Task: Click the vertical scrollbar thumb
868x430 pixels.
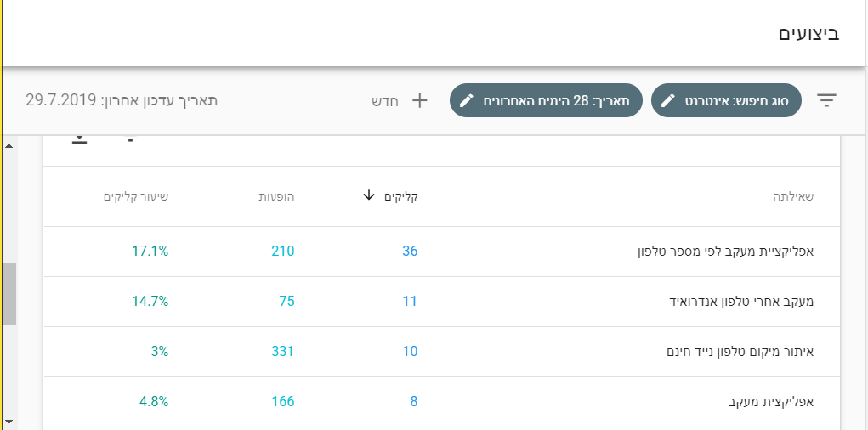Action: click(9, 294)
